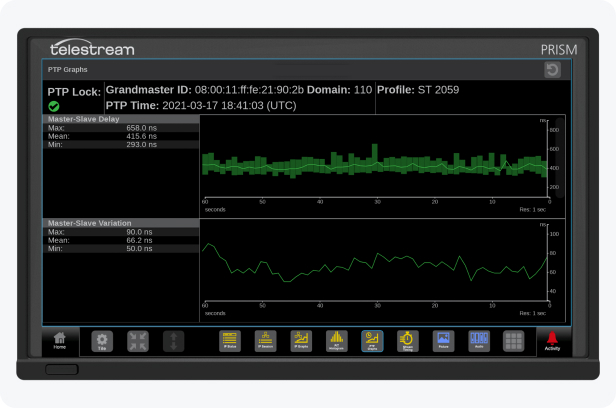Screen dimensions: 616x408
Task: Click the PTP Time timestamp
Action: pos(229,106)
